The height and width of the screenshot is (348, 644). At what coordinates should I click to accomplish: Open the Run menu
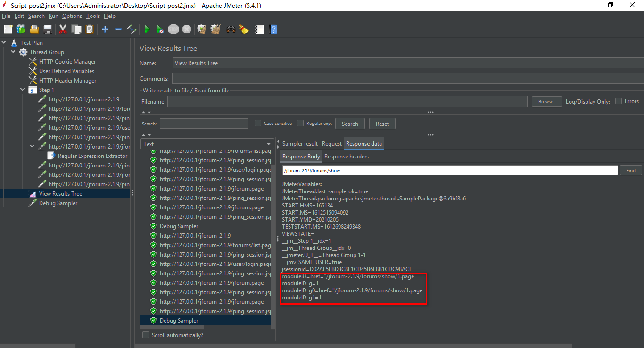(53, 16)
